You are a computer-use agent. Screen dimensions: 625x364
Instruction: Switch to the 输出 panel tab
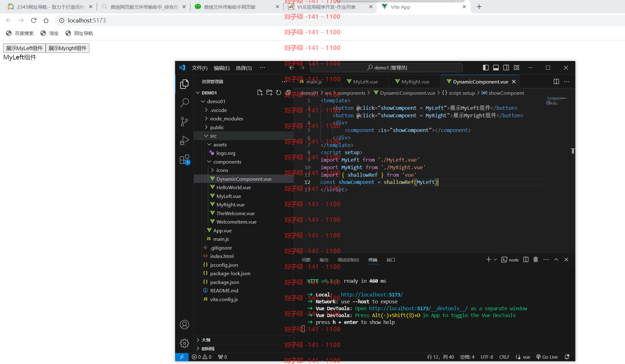point(324,260)
